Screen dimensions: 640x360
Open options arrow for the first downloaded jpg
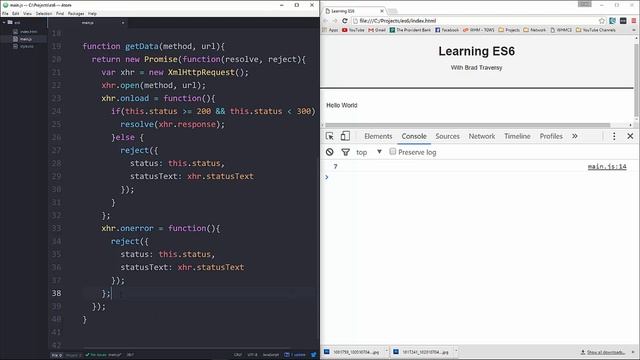(x=386, y=351)
